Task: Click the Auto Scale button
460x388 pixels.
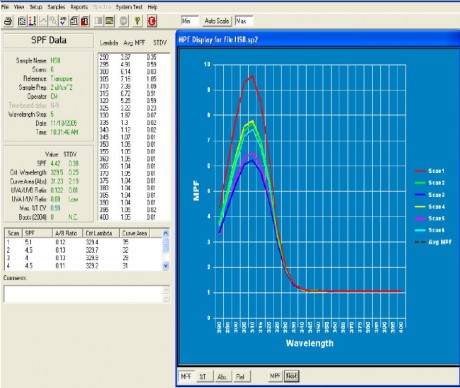Action: pyautogui.click(x=217, y=21)
